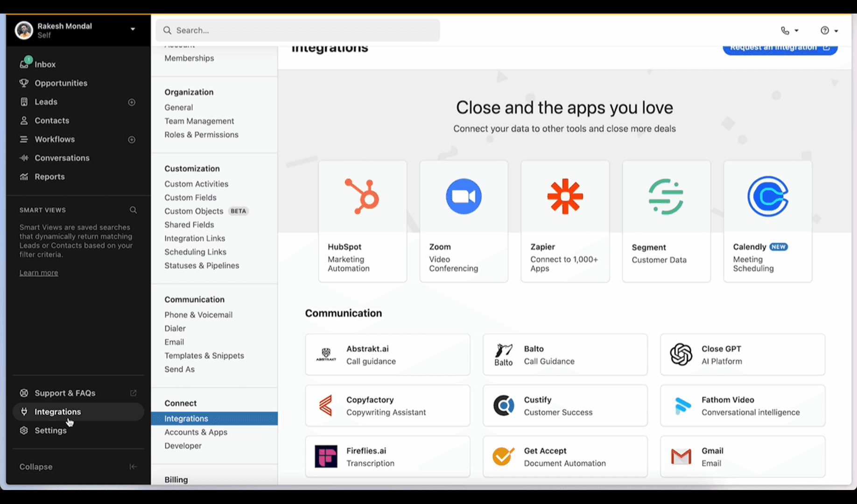Image resolution: width=857 pixels, height=504 pixels.
Task: Click the Collapse sidebar label
Action: pos(36,467)
